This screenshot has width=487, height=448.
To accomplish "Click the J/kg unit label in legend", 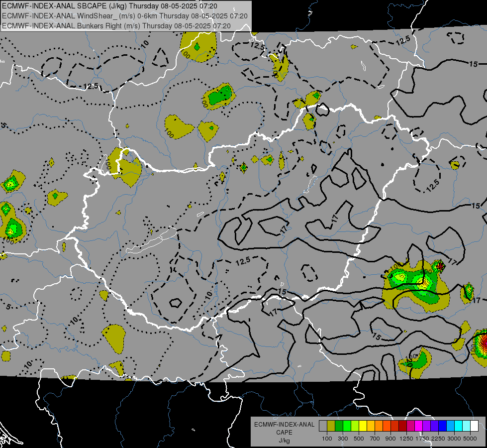I will [284, 441].
